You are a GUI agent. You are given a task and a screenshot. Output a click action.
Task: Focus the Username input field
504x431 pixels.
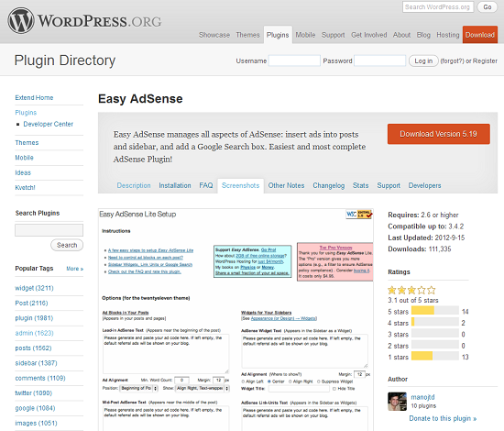coord(294,61)
